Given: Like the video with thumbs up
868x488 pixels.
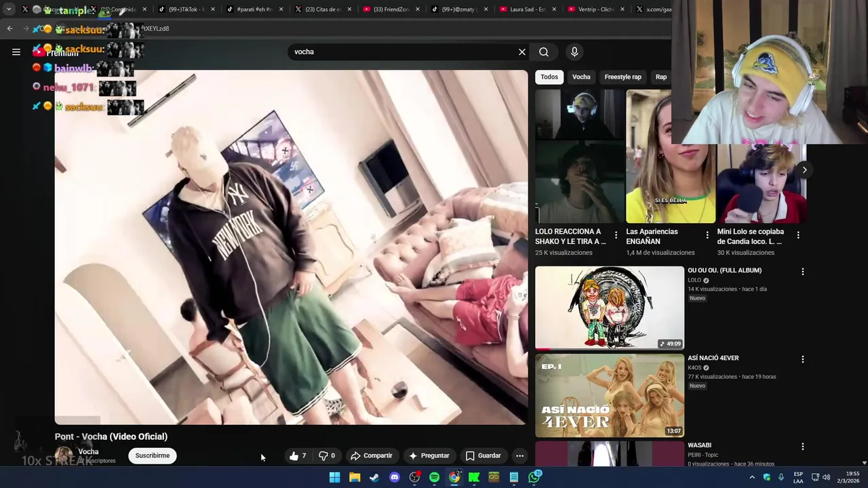Looking at the screenshot, I should [298, 455].
